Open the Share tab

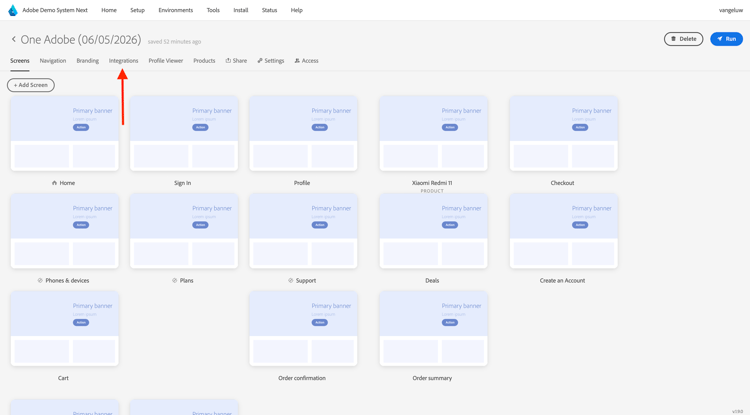tap(236, 61)
